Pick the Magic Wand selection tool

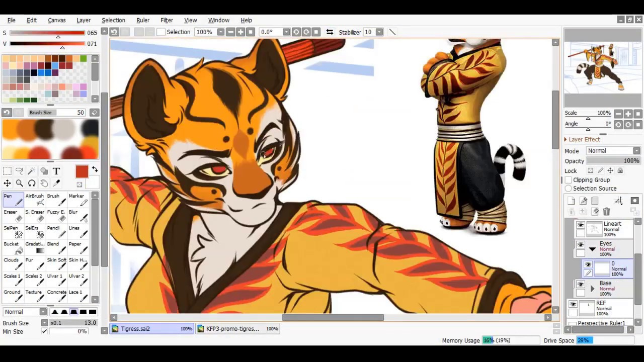coord(31,171)
